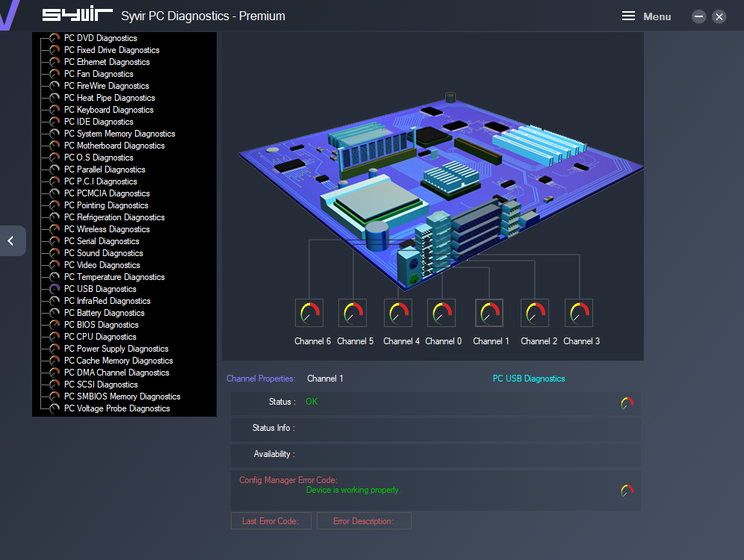
Task: Select PC IDE Diagnostics in tree
Action: 99,122
